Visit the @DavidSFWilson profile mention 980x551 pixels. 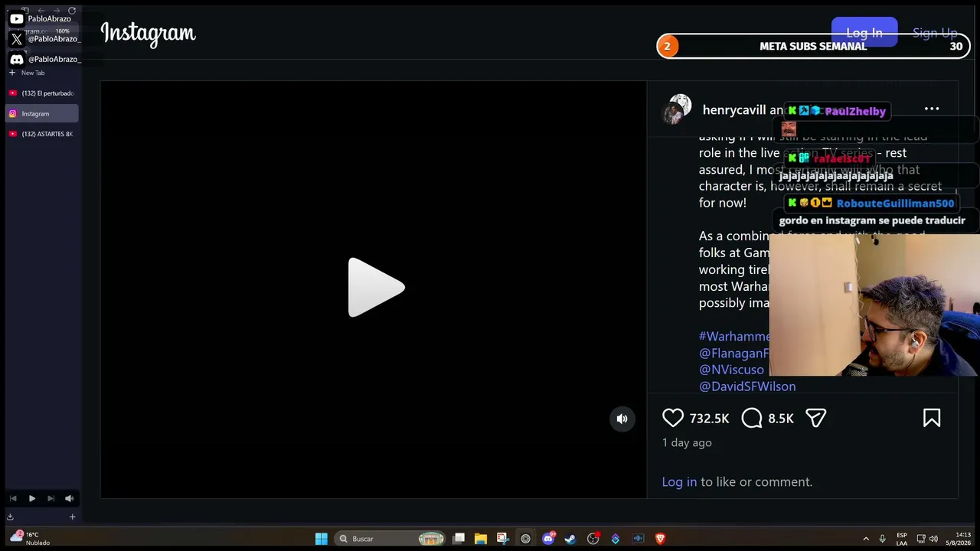tap(747, 386)
